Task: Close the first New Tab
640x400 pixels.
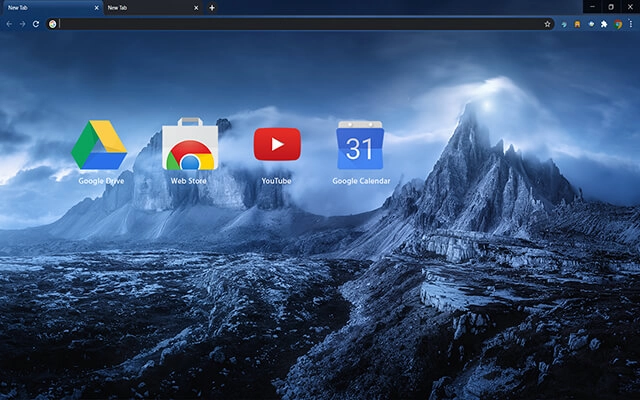Action: [x=97, y=8]
